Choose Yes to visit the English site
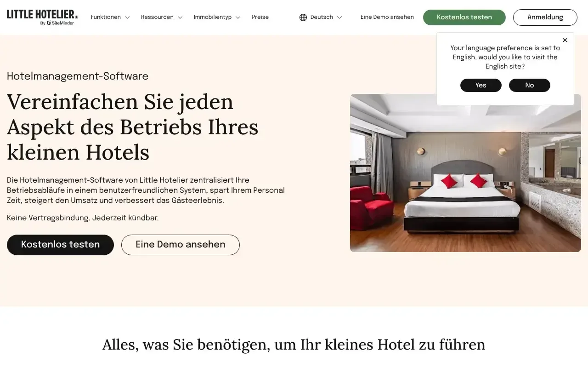The image size is (588, 368). [481, 85]
